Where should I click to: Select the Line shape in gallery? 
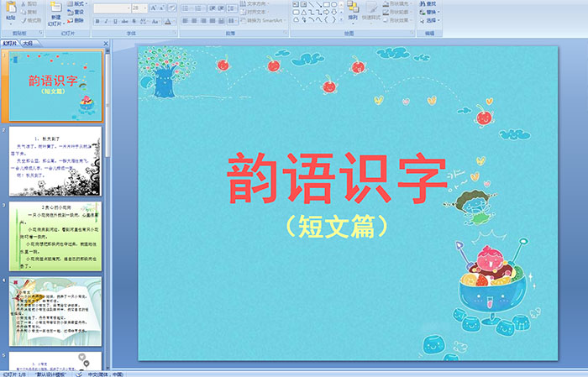(312, 4)
